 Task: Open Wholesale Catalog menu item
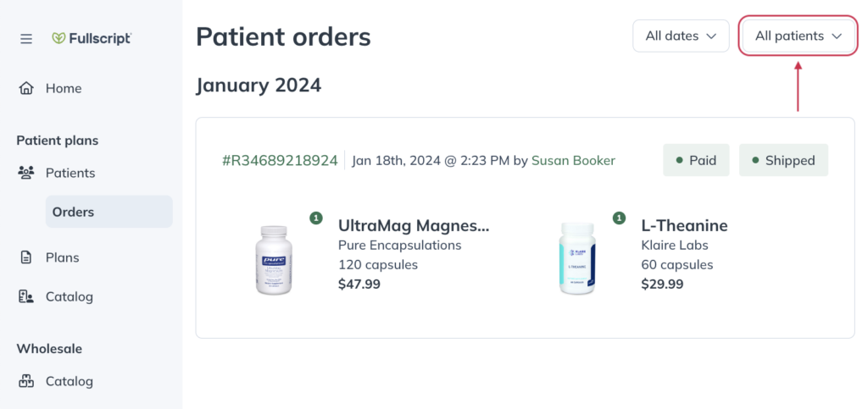pyautogui.click(x=70, y=381)
